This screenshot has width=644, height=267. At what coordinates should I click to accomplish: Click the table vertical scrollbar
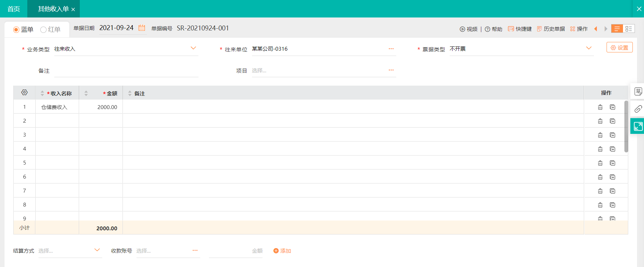coord(626,127)
